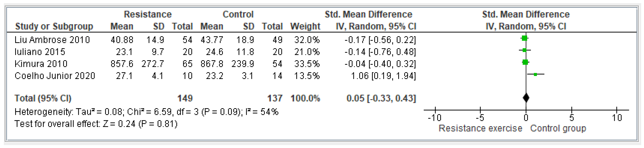Image resolution: width=644 pixels, height=148 pixels.
Task: Click the Total (95% CI) row label
Action: coord(43,98)
